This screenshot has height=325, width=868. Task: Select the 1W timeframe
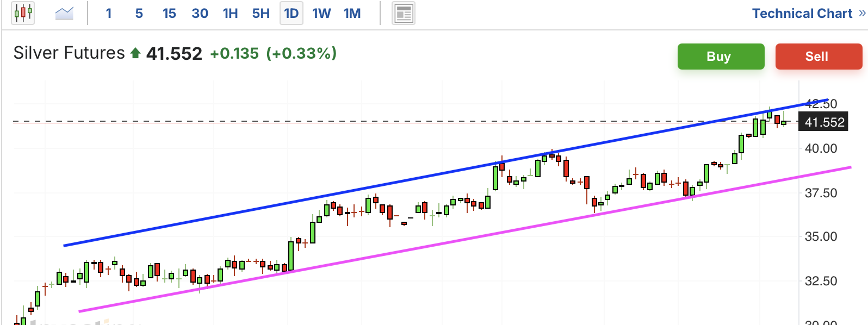click(x=321, y=14)
